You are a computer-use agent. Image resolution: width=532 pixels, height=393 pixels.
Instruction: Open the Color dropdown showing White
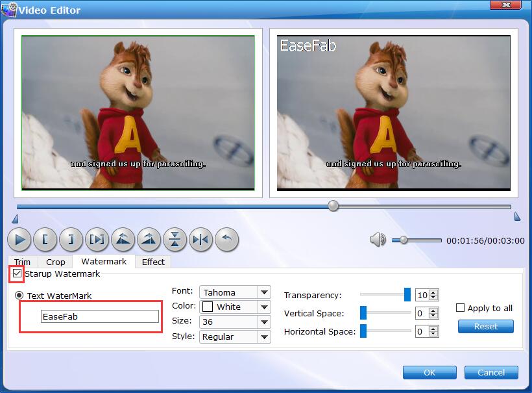coord(235,307)
